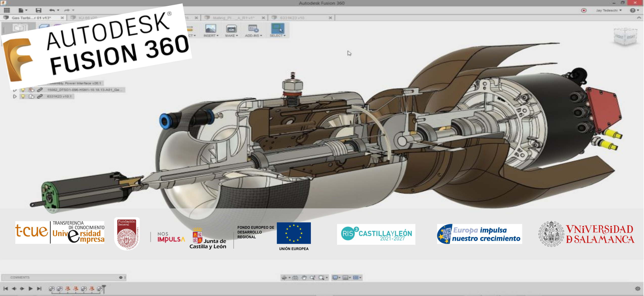Activate the SELECT tool icon

coord(278,28)
